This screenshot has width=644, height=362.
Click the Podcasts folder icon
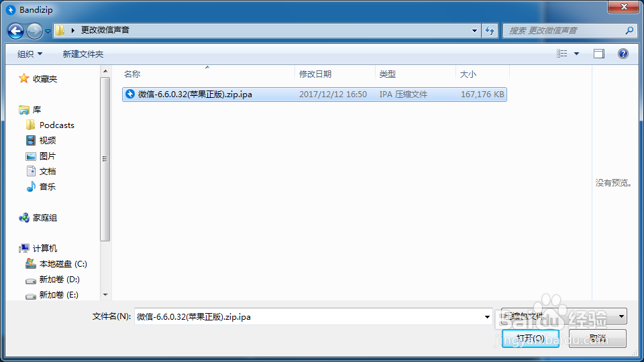click(30, 125)
